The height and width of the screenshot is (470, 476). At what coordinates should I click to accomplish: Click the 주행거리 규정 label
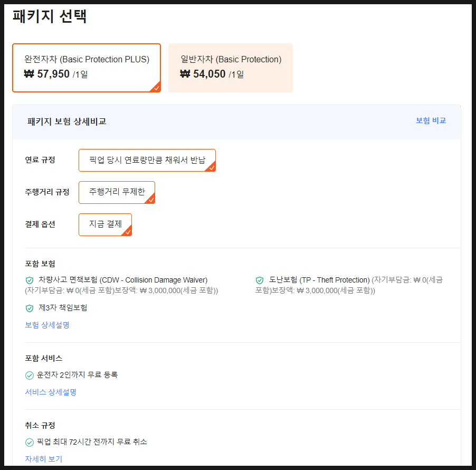point(47,192)
